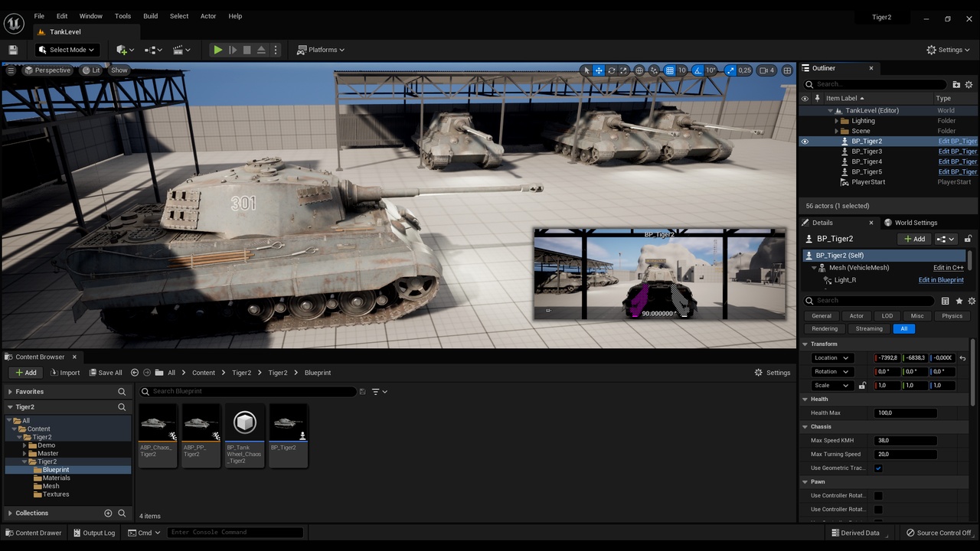Image resolution: width=980 pixels, height=551 pixels.
Task: Select the BP_Tiger2 asset thumbnail
Action: 288,435
